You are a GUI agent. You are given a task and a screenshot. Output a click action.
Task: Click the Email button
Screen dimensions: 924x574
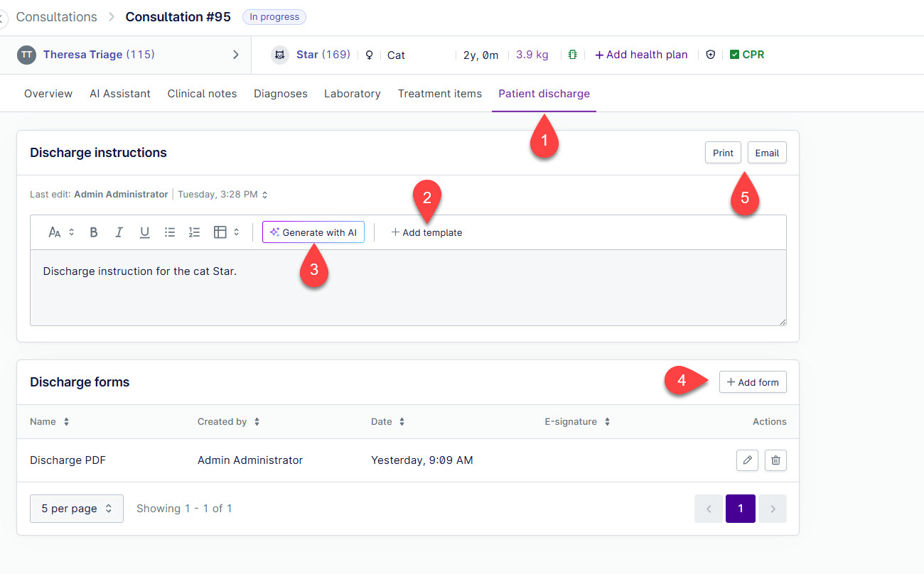click(x=767, y=153)
